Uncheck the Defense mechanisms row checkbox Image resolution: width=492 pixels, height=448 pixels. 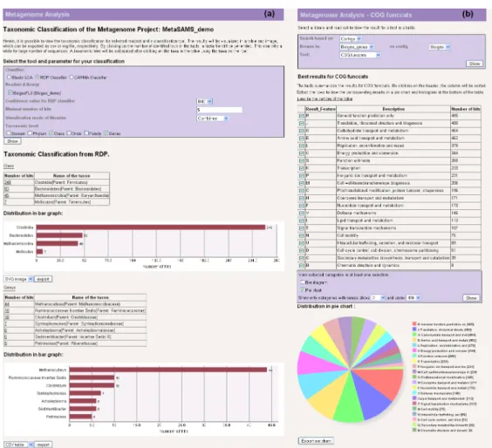coord(302,214)
